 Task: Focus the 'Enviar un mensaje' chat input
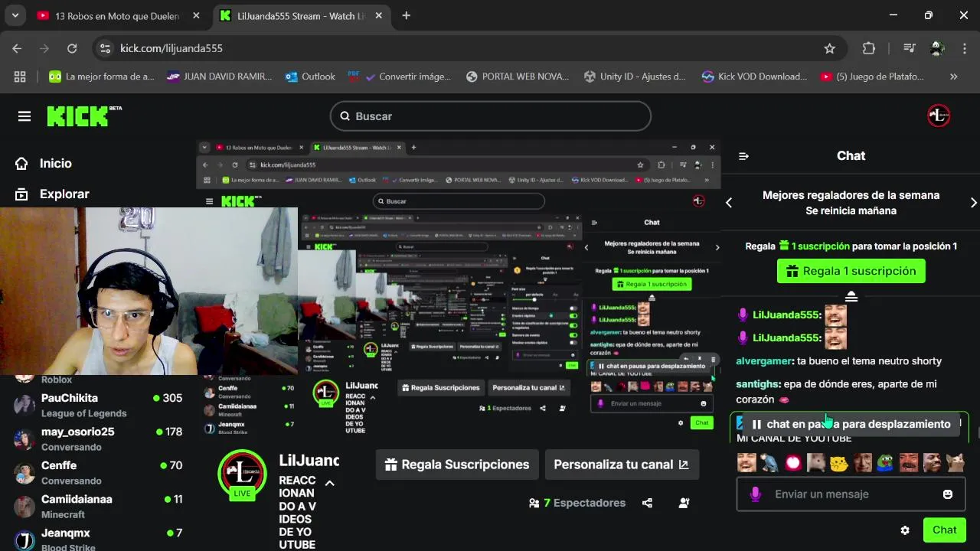point(850,494)
